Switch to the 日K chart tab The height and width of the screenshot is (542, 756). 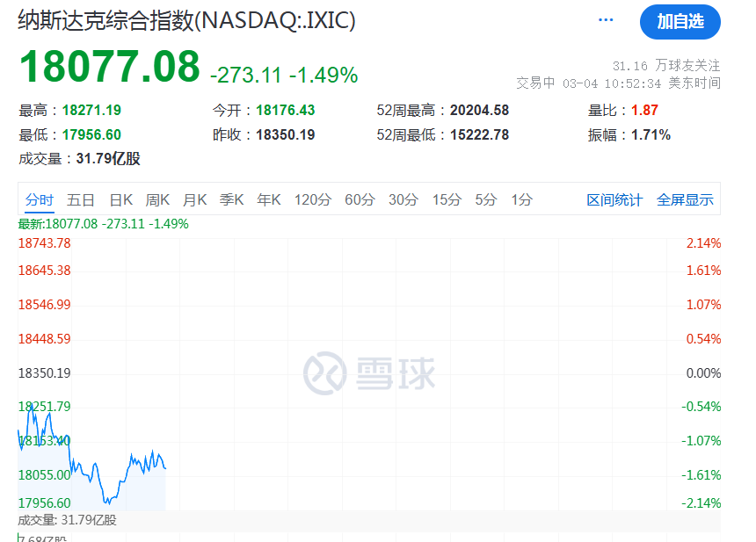click(121, 199)
